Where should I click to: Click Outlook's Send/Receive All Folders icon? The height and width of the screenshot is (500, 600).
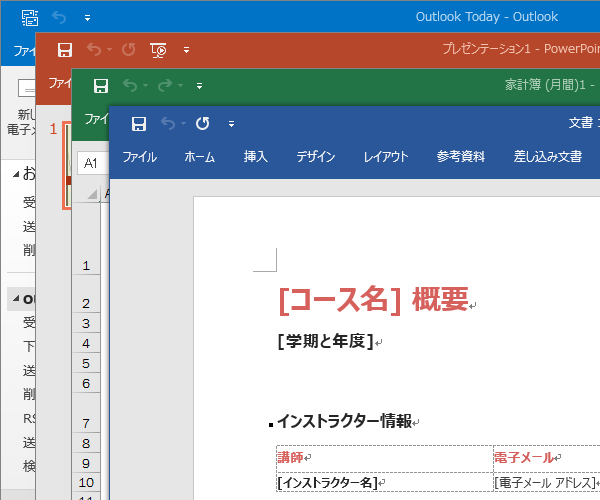point(30,18)
